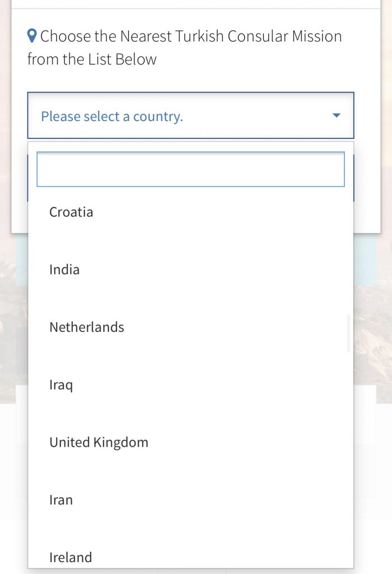The height and width of the screenshot is (574, 392).
Task: Pick Netherlands from the list
Action: [87, 327]
